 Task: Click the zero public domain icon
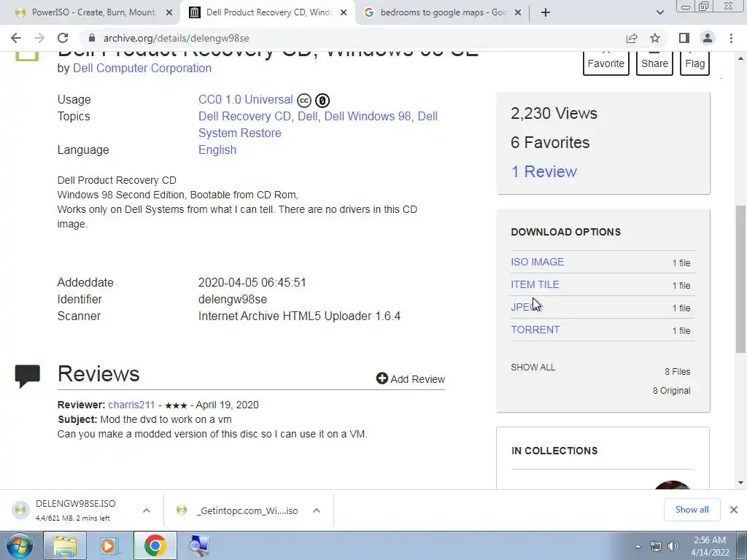pyautogui.click(x=322, y=101)
